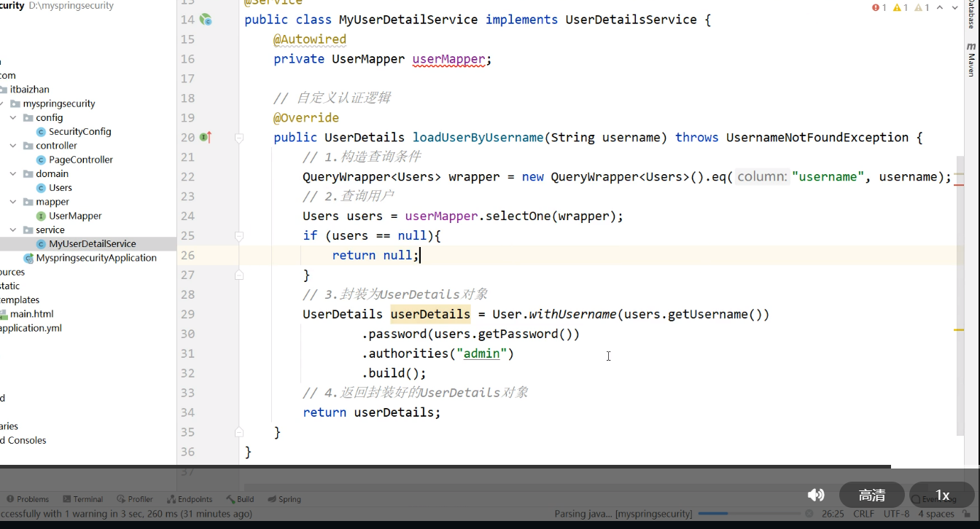Click the userMapper field underlined in red
This screenshot has height=529, width=980.
[448, 59]
